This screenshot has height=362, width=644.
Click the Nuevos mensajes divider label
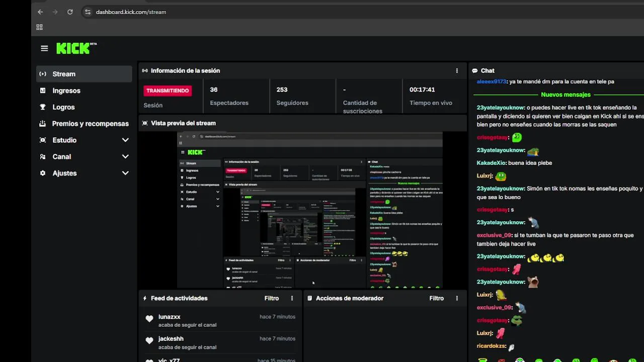566,95
